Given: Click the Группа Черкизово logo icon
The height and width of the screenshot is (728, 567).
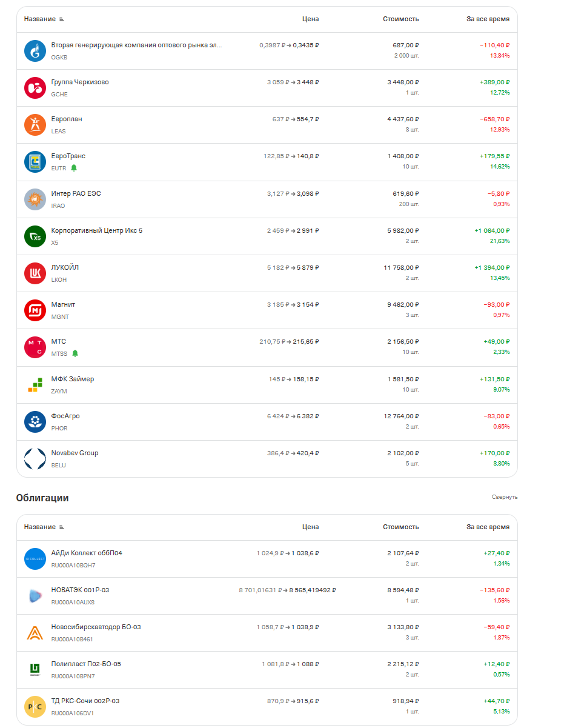Looking at the screenshot, I should point(35,88).
